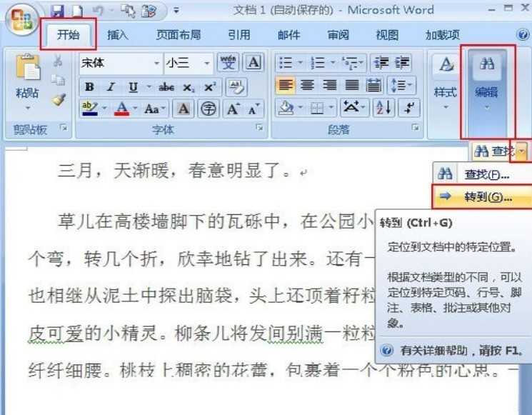
Task: Expand the 查找 dropdown arrow
Action: (x=522, y=151)
